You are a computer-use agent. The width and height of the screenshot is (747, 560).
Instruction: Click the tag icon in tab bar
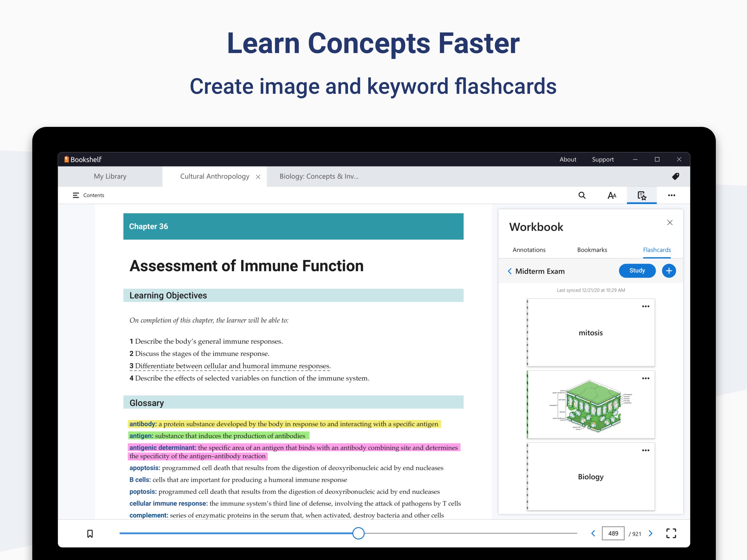pos(675,176)
